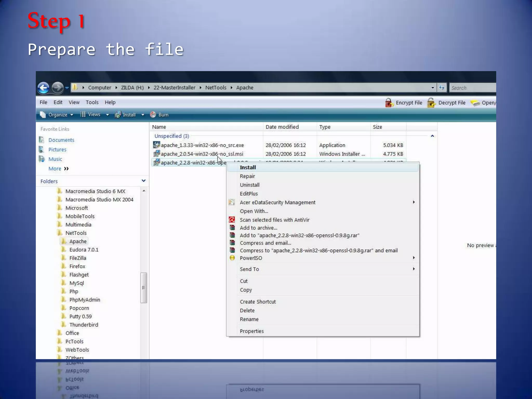Image resolution: width=532 pixels, height=399 pixels.
Task: Open the Documents favorite link
Action: (61, 140)
